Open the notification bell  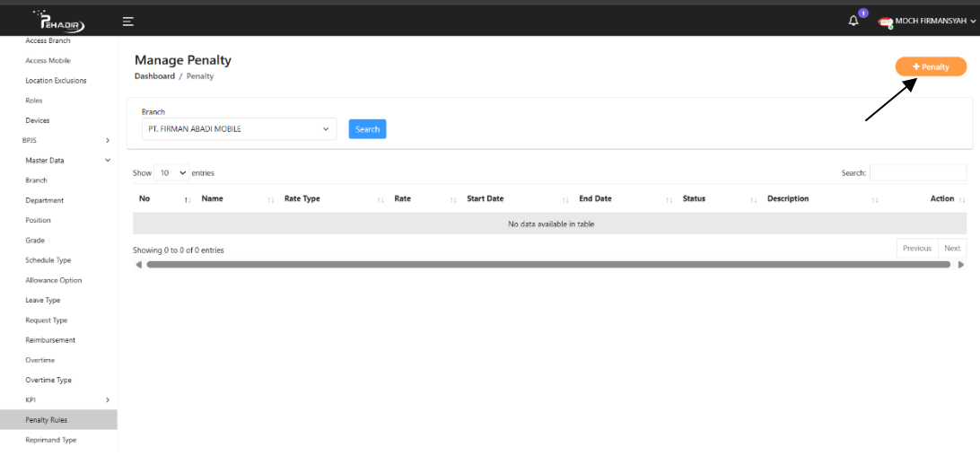click(853, 21)
